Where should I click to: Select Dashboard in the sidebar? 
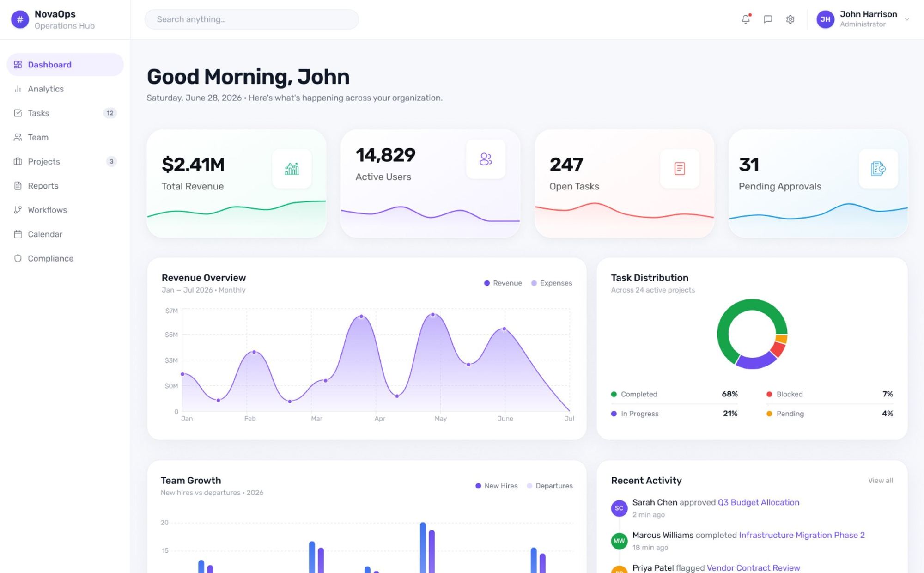(x=65, y=65)
